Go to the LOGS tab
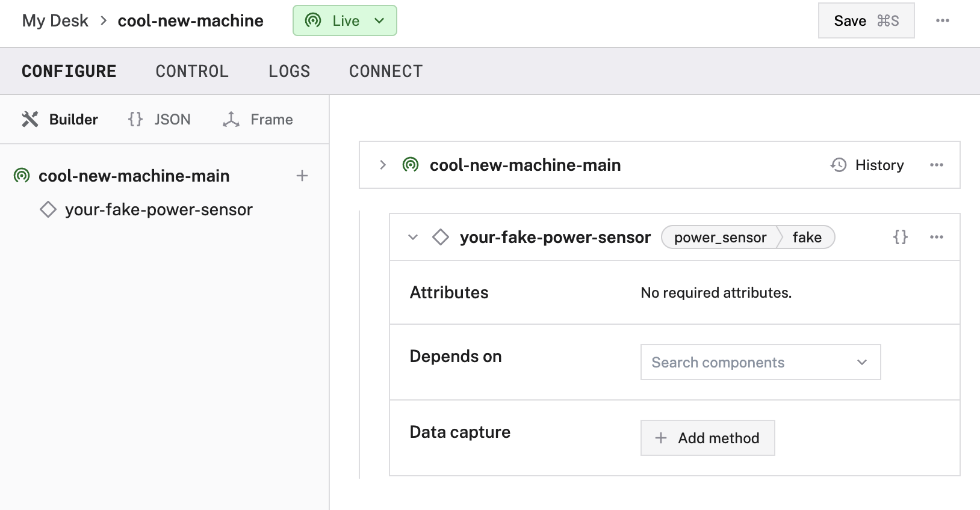Viewport: 980px width, 510px height. coord(289,71)
